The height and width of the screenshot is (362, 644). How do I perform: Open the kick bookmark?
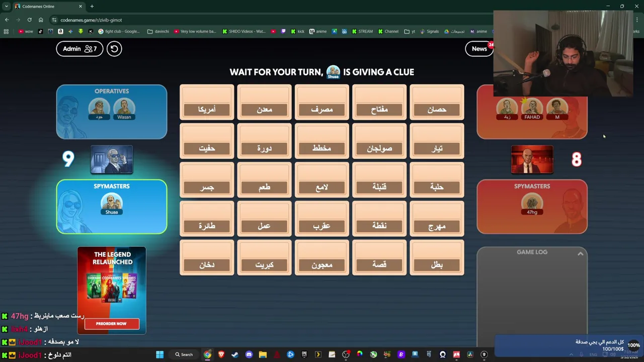tap(297, 31)
